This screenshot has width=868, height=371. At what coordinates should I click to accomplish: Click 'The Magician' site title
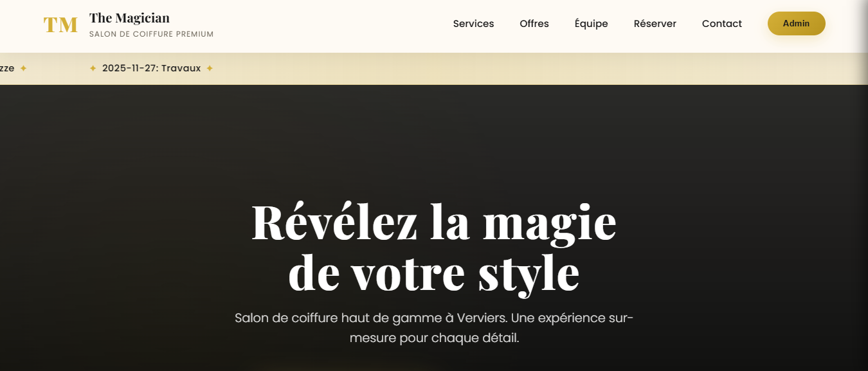coord(129,18)
